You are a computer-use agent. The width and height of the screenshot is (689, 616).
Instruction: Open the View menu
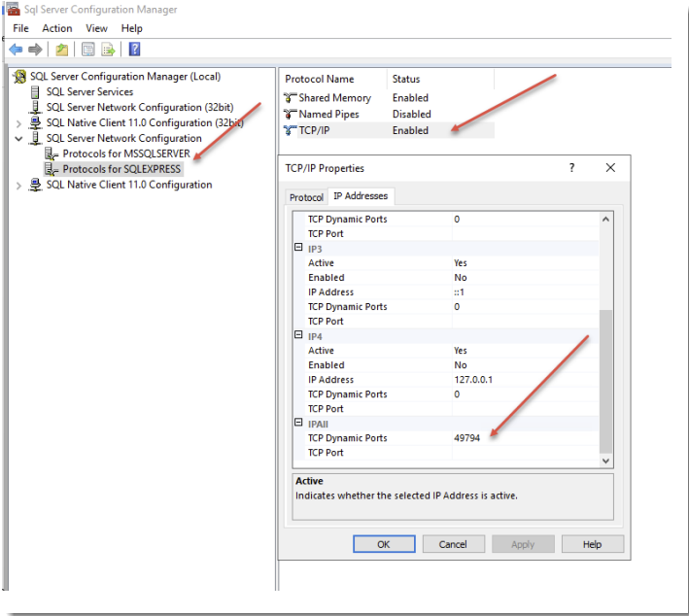pos(96,28)
